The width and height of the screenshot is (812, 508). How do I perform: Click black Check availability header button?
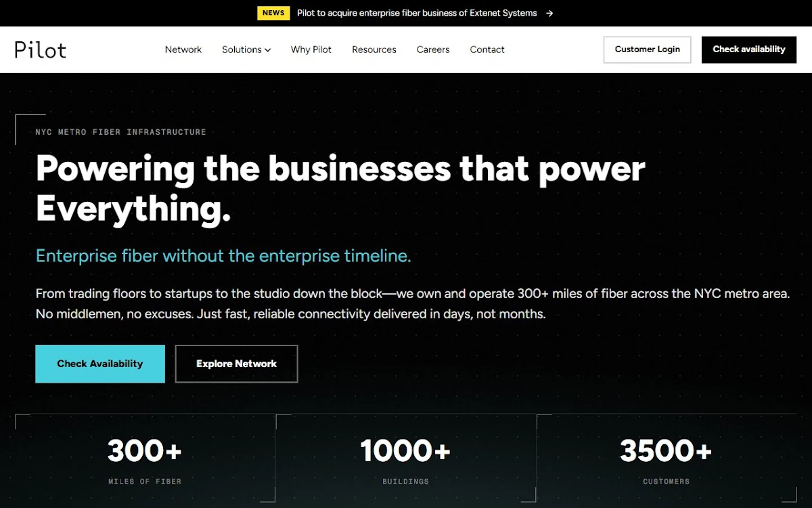click(749, 49)
